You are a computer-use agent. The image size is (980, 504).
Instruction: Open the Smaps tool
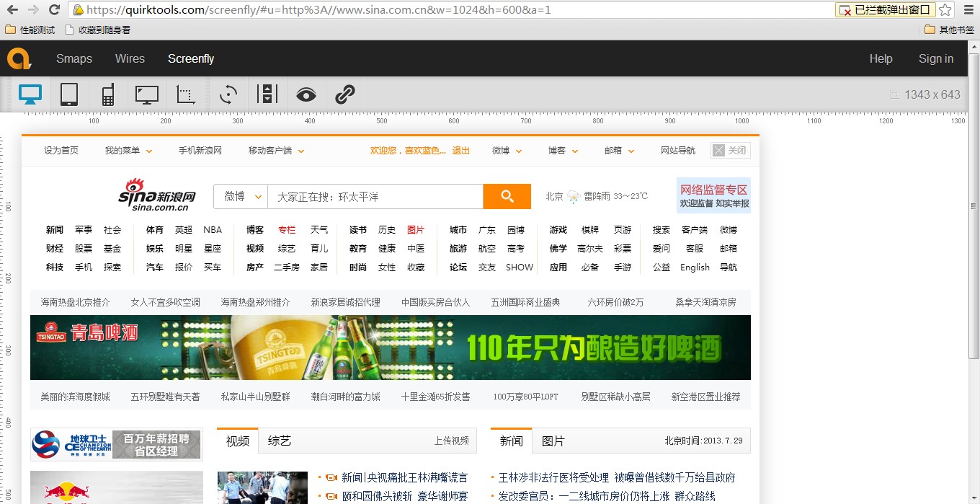pyautogui.click(x=74, y=58)
